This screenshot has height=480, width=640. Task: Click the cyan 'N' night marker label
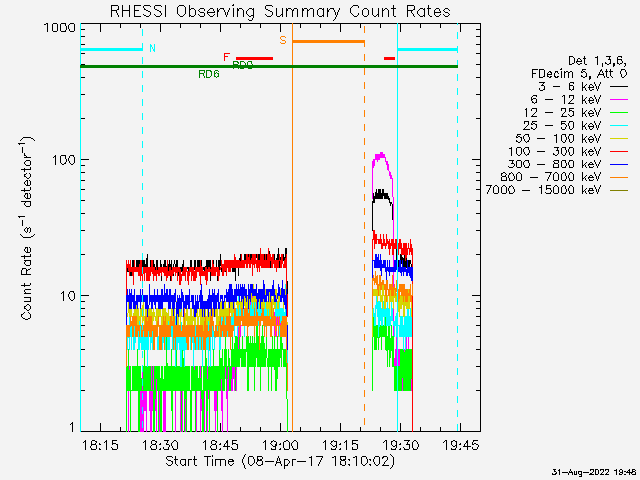(x=152, y=49)
